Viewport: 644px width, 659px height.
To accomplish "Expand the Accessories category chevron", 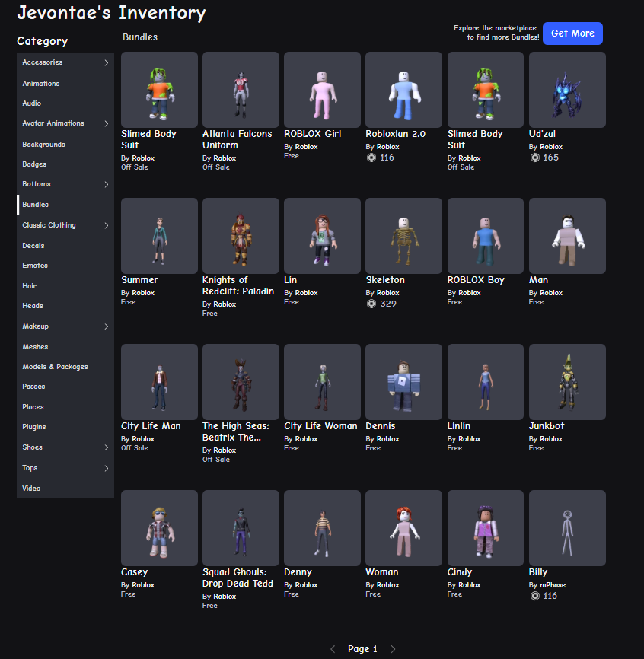I will (x=107, y=62).
